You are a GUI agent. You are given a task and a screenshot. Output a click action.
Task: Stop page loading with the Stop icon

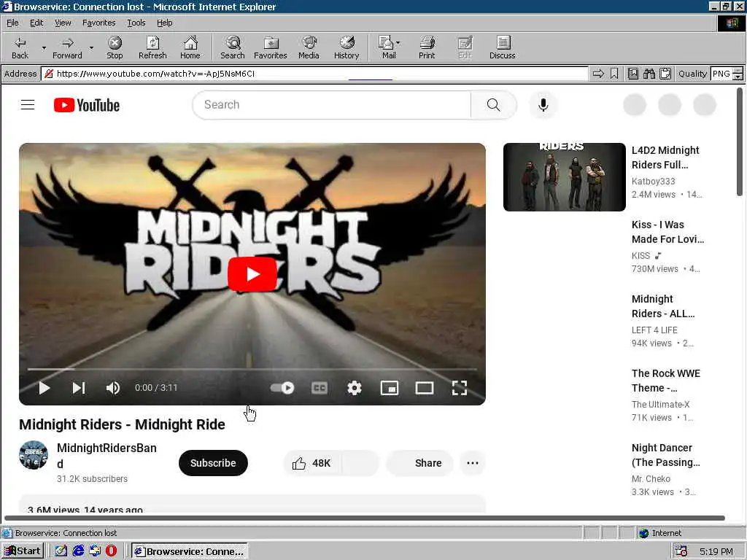[115, 47]
